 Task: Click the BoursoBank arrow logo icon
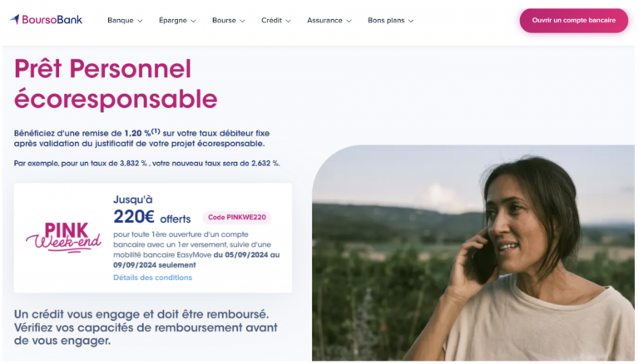pos(15,19)
